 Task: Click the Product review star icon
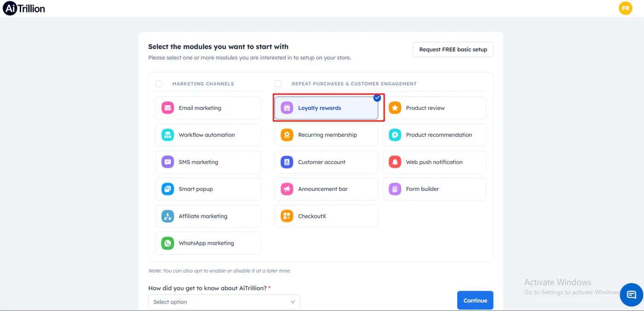pyautogui.click(x=395, y=108)
